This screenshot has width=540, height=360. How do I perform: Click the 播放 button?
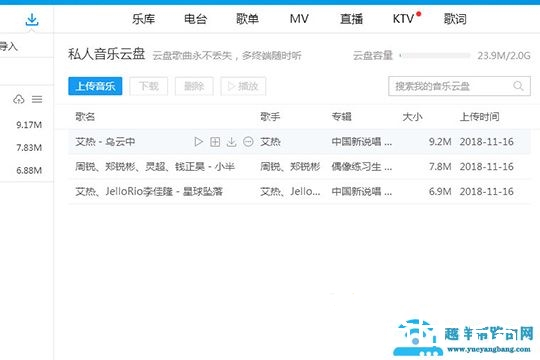[243, 86]
